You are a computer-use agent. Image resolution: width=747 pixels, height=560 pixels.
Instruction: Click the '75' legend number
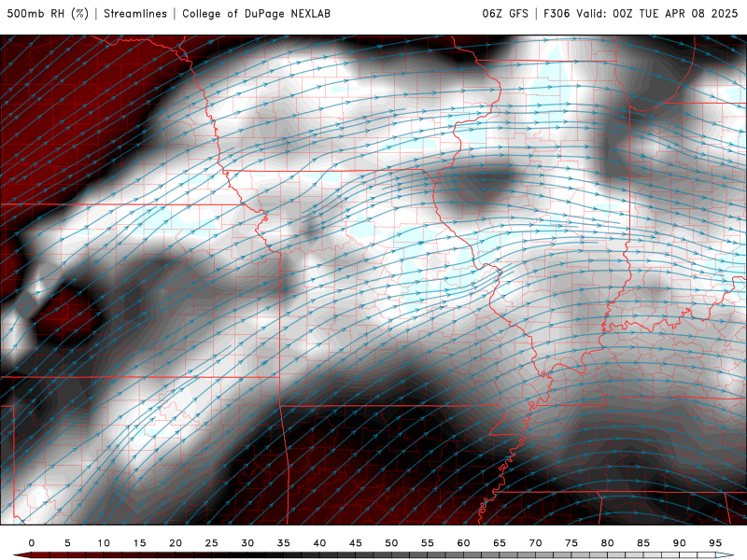pyautogui.click(x=571, y=543)
